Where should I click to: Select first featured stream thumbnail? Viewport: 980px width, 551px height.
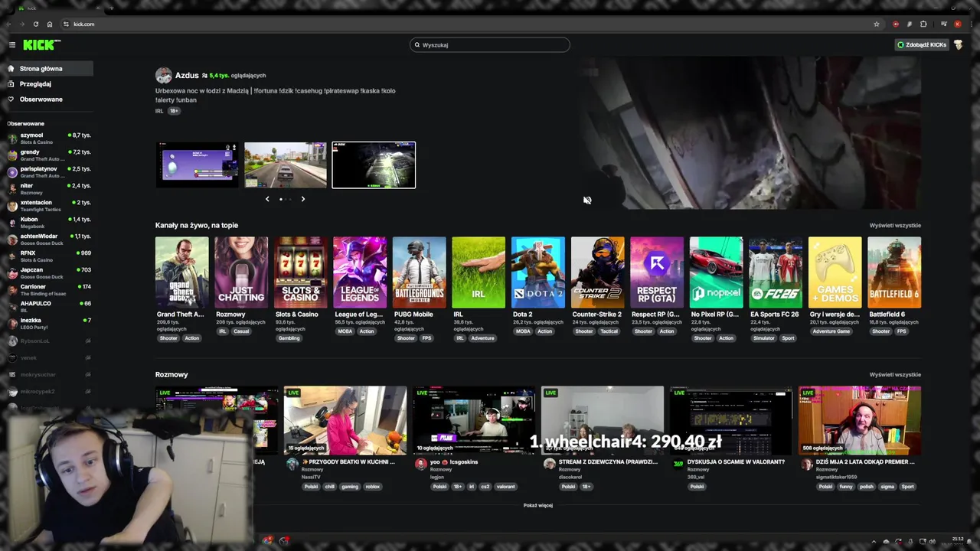click(x=198, y=165)
